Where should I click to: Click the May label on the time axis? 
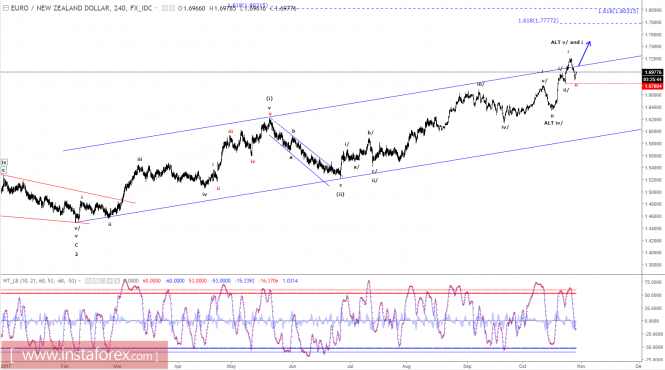(x=231, y=366)
